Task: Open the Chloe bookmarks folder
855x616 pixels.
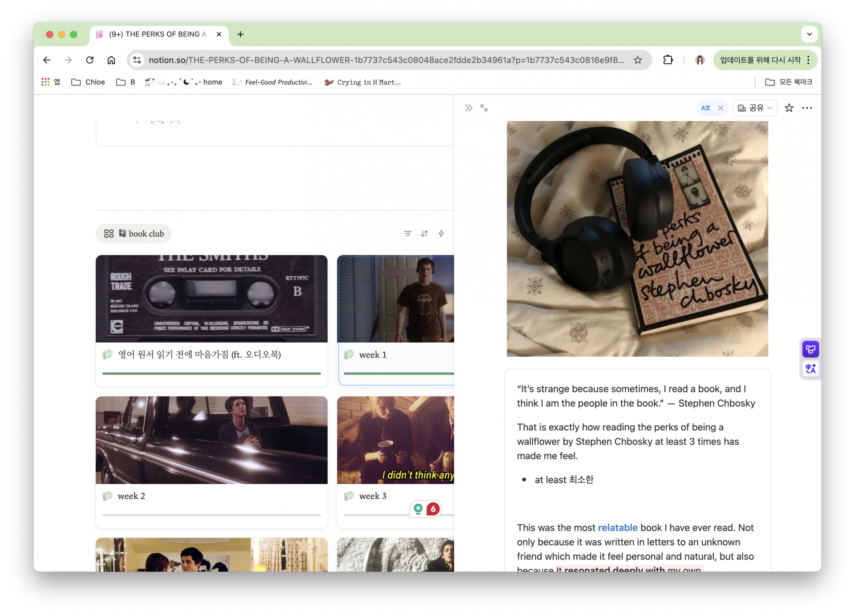Action: pyautogui.click(x=88, y=82)
